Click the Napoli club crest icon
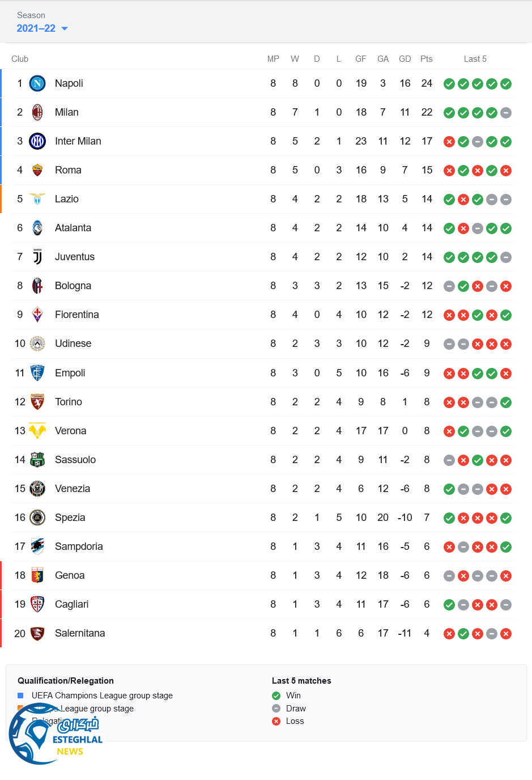Viewport: 532px width, 780px height. coord(37,84)
